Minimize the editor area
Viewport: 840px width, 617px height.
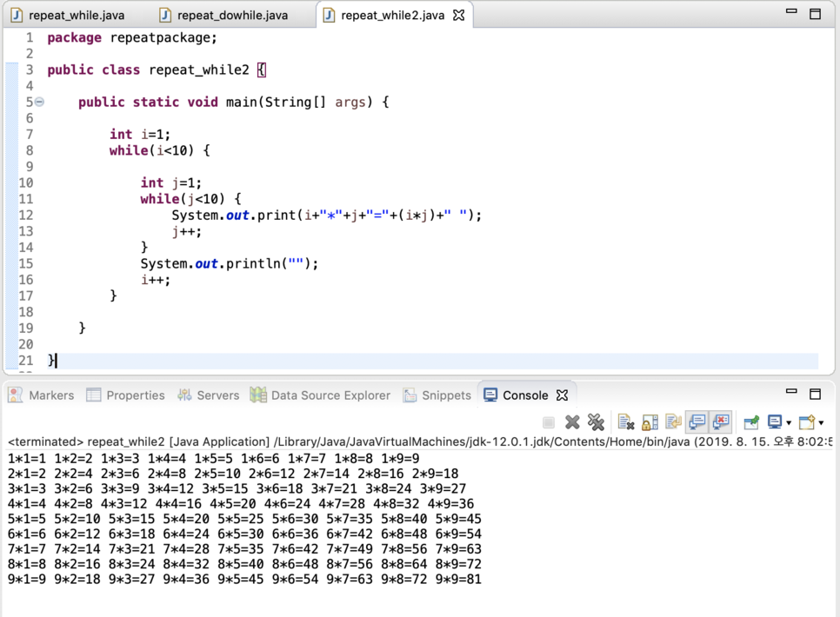(x=791, y=11)
